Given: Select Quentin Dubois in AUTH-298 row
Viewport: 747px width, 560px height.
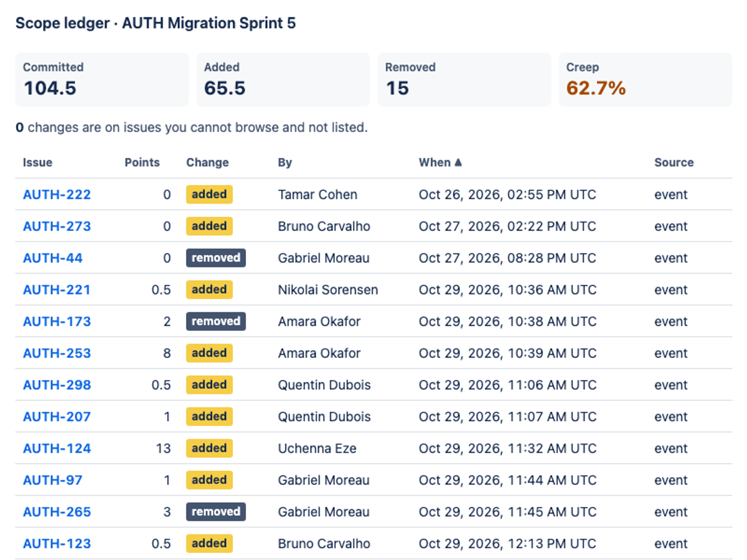Looking at the screenshot, I should pyautogui.click(x=324, y=385).
